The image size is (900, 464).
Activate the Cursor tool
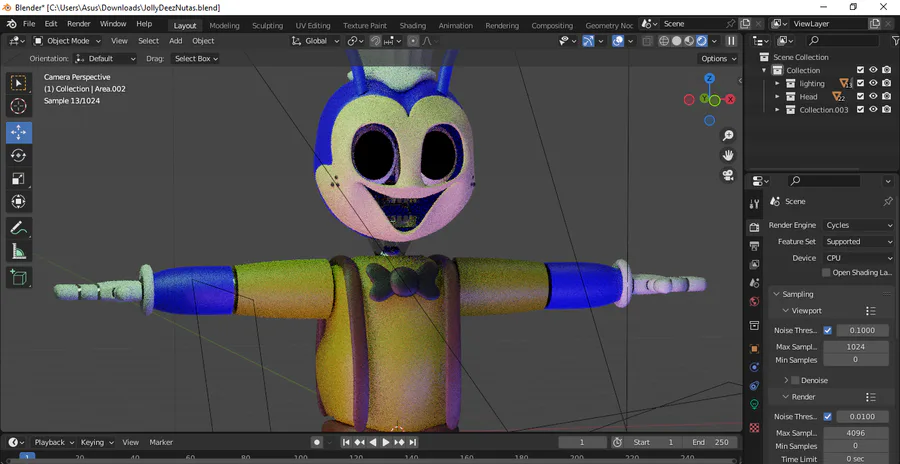18,106
